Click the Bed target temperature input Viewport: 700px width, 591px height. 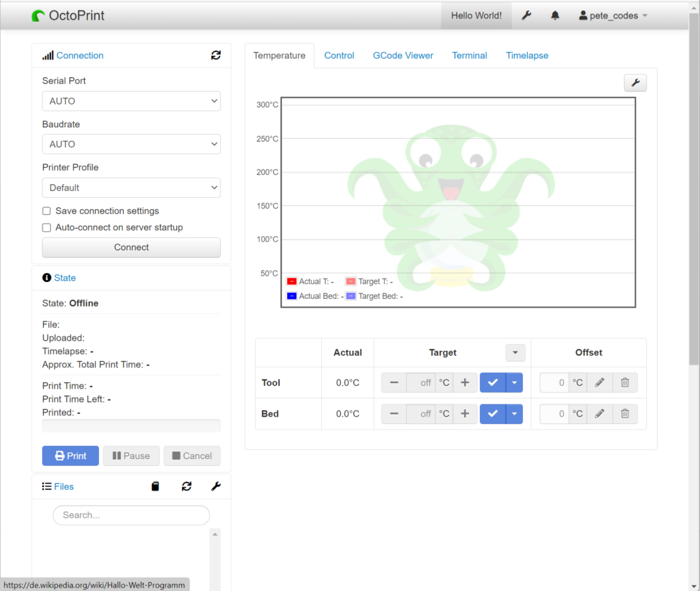pos(420,414)
